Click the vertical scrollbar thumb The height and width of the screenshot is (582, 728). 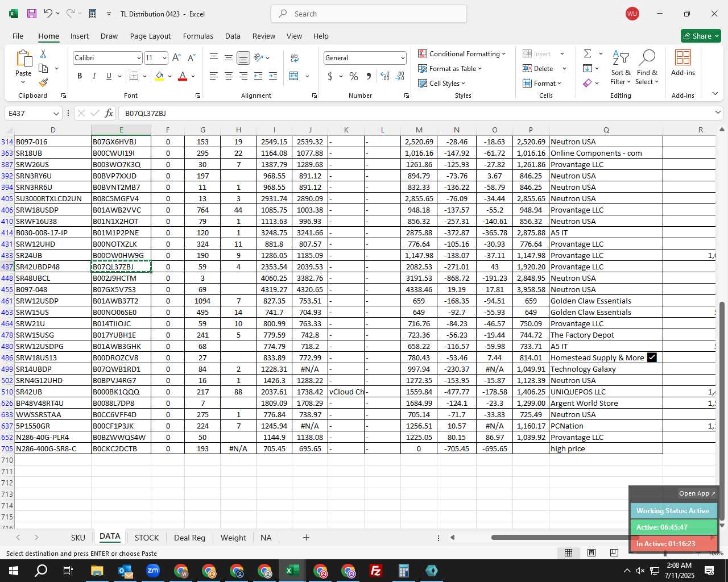click(722, 410)
